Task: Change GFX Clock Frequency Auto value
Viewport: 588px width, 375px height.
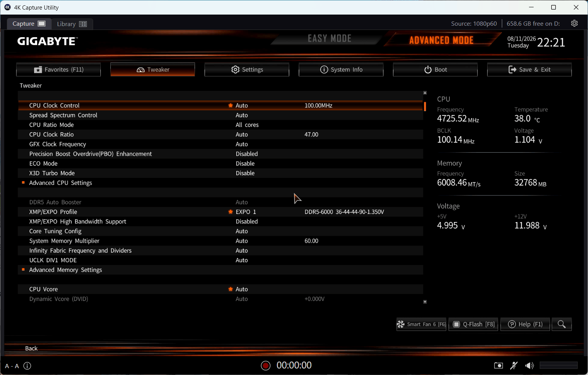Action: pyautogui.click(x=242, y=144)
